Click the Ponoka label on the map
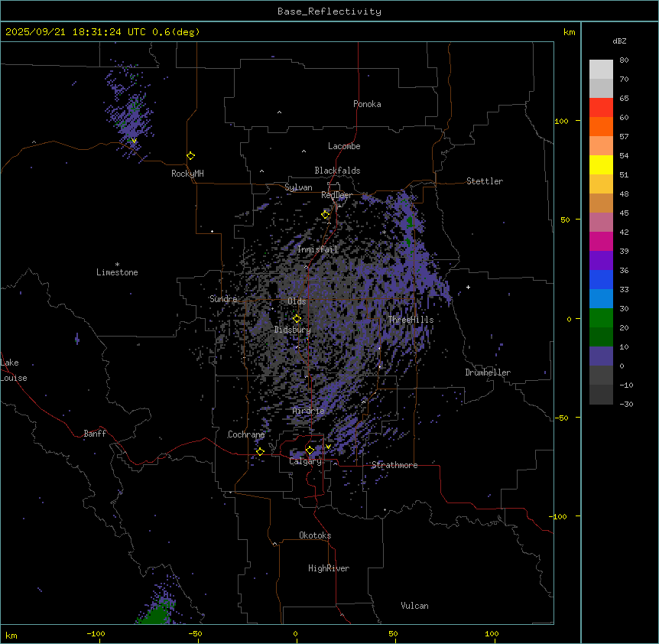The image size is (659, 644). coord(367,104)
